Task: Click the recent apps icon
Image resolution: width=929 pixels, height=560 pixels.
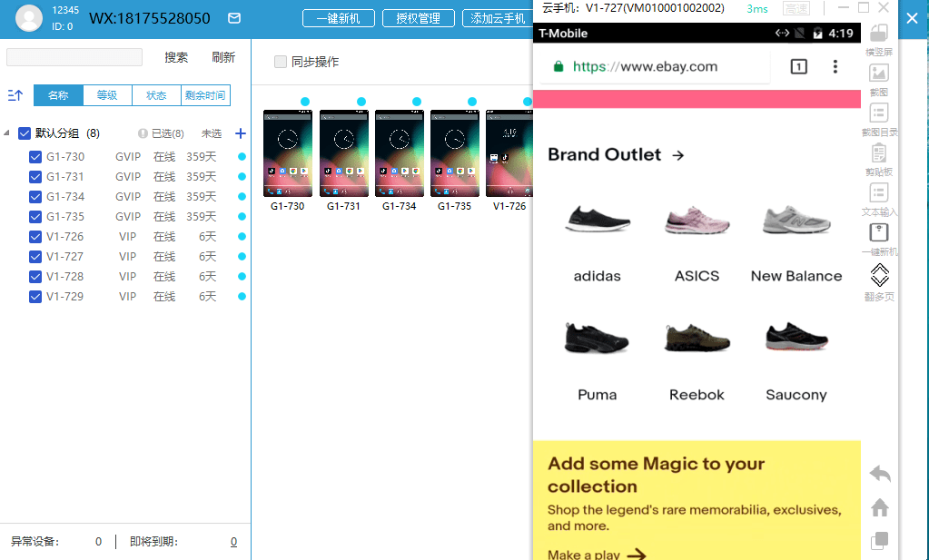Action: [x=880, y=540]
